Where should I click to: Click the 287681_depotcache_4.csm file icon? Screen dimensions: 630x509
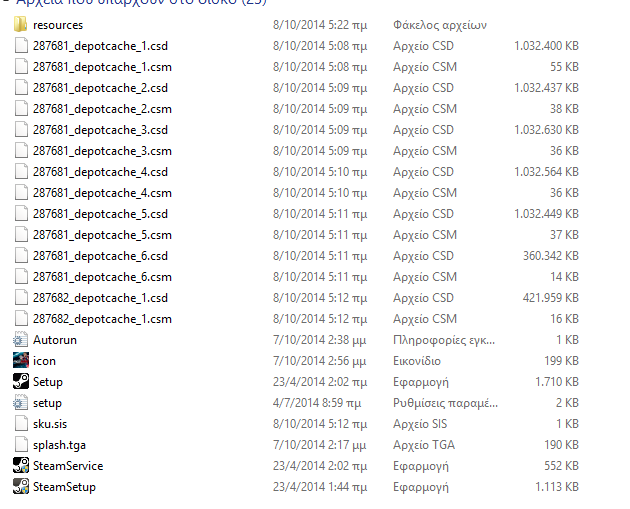click(x=21, y=192)
